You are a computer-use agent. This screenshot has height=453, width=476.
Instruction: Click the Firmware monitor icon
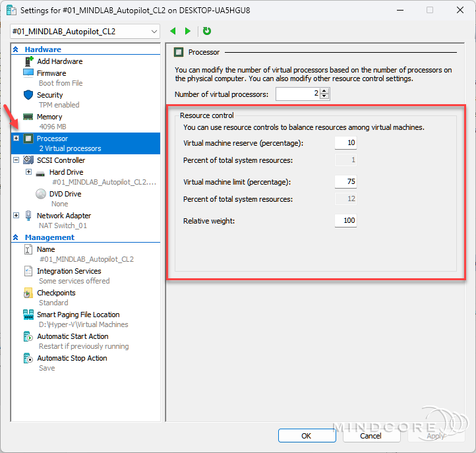coord(28,73)
